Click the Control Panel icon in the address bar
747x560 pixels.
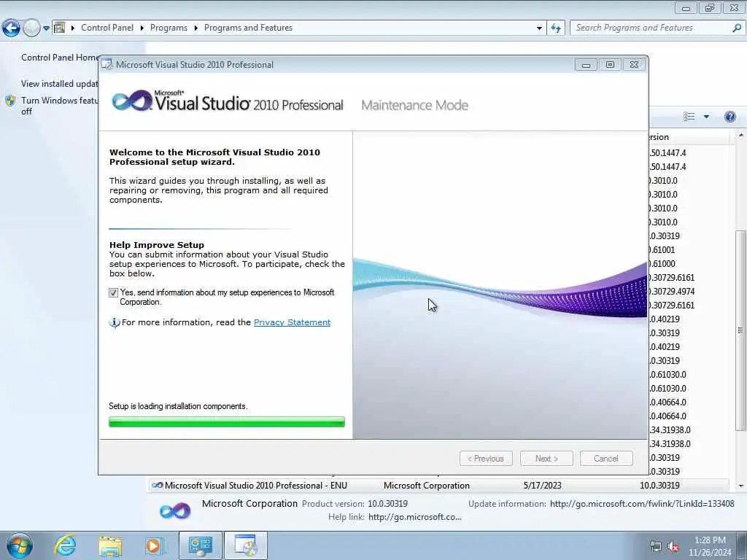click(60, 28)
